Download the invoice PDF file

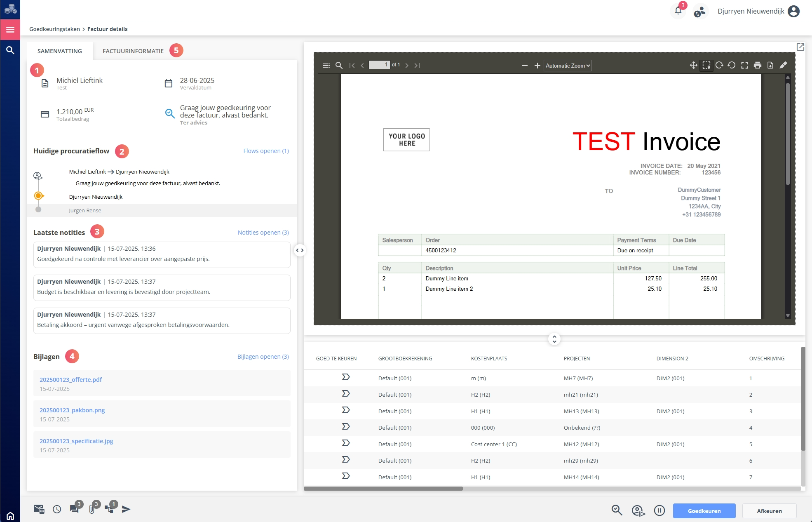point(770,65)
